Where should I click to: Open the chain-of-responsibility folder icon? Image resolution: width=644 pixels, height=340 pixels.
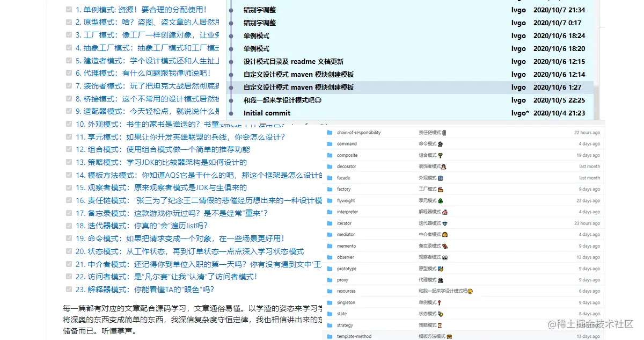331,132
